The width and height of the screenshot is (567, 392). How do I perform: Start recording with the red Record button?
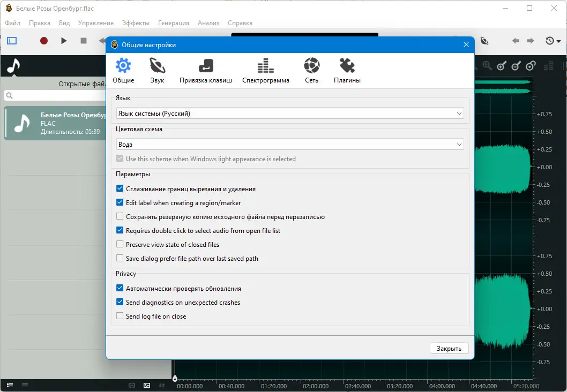coord(44,41)
